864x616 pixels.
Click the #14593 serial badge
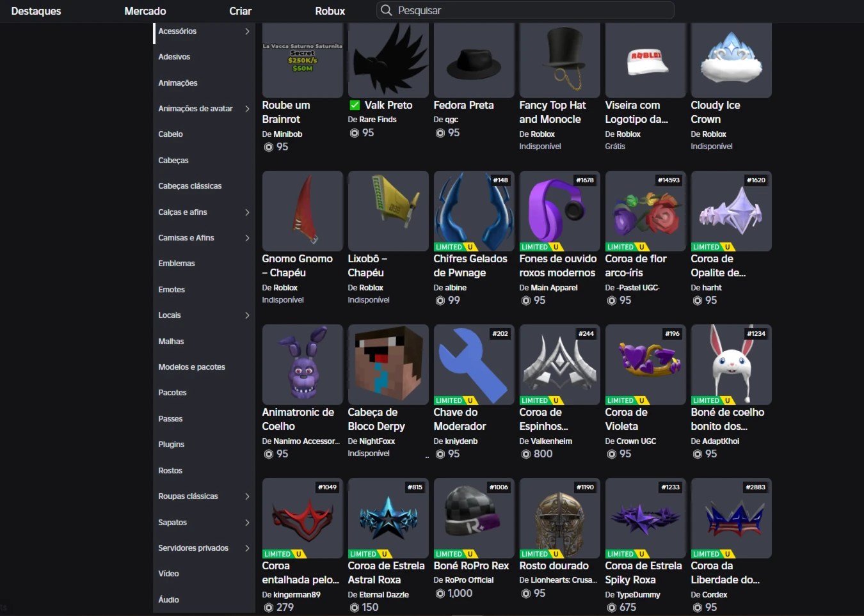(669, 180)
